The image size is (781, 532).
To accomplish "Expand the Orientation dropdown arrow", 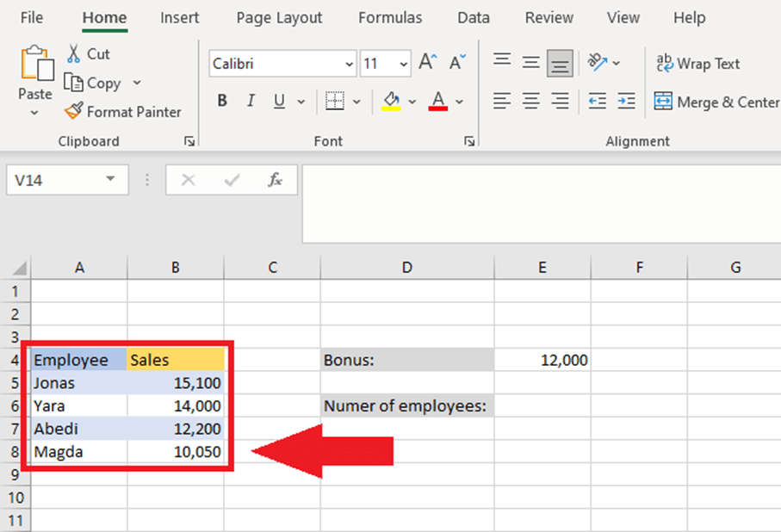I will (617, 63).
